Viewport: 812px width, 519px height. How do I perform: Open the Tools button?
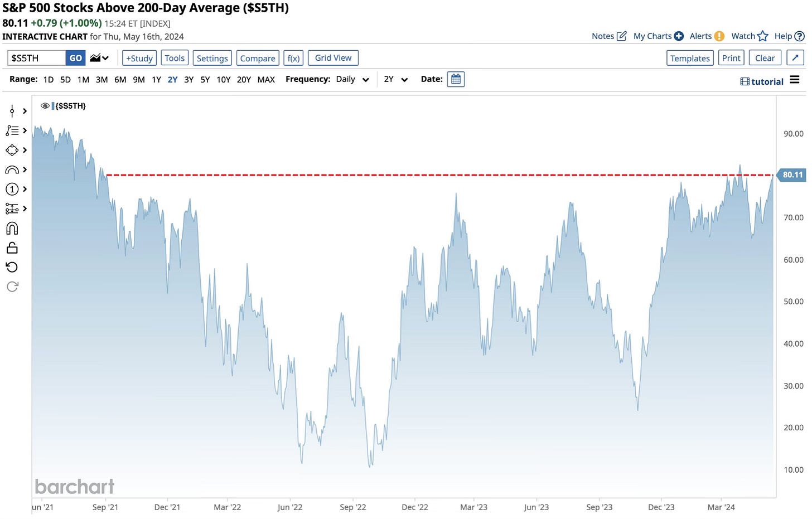[175, 58]
